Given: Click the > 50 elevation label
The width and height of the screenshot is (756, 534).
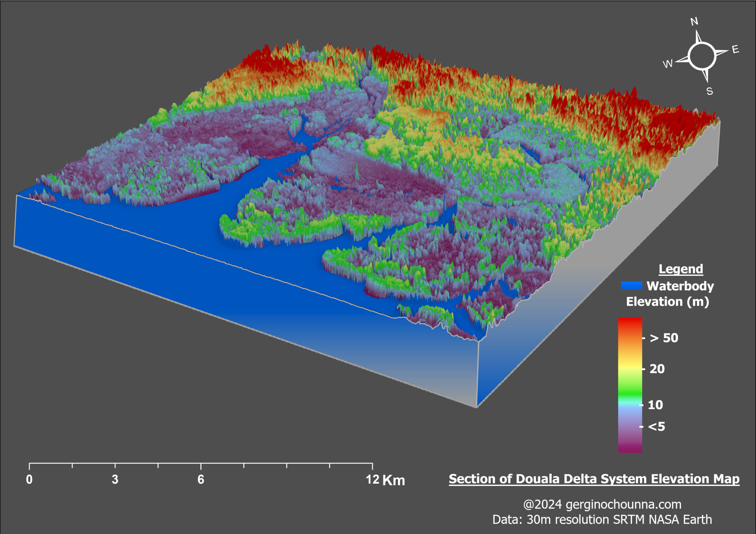Looking at the screenshot, I should pos(664,338).
